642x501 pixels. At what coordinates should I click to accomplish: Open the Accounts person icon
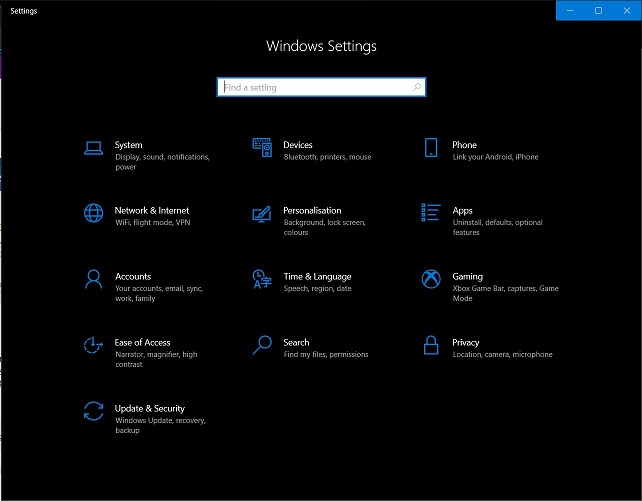93,279
